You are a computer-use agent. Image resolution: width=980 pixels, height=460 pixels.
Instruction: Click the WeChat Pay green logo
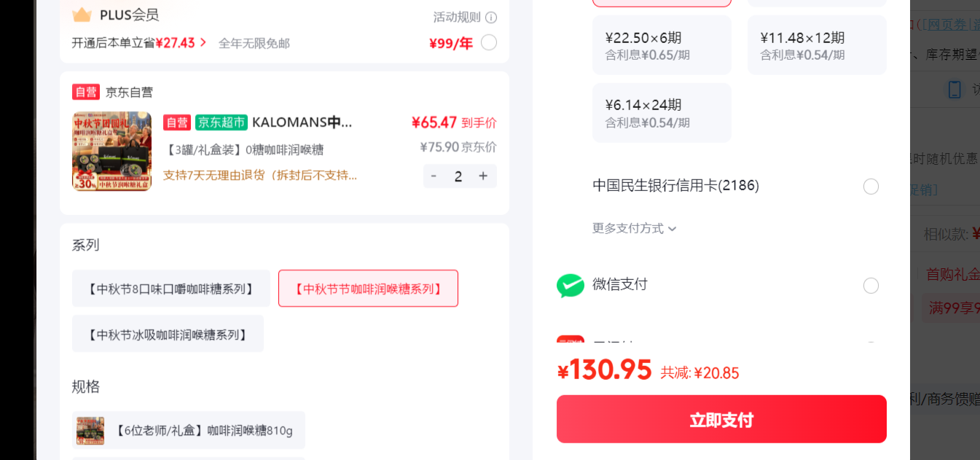tap(571, 285)
